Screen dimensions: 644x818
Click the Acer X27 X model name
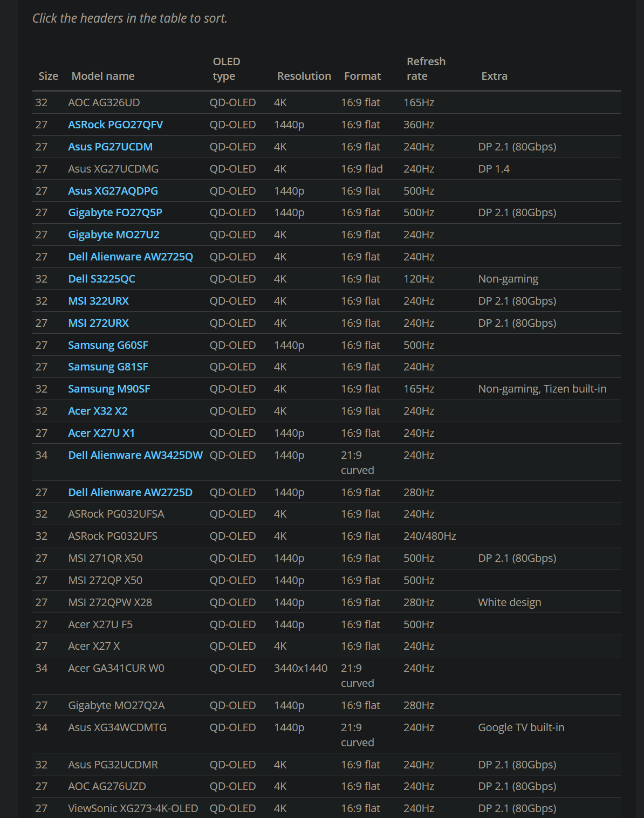pos(94,646)
